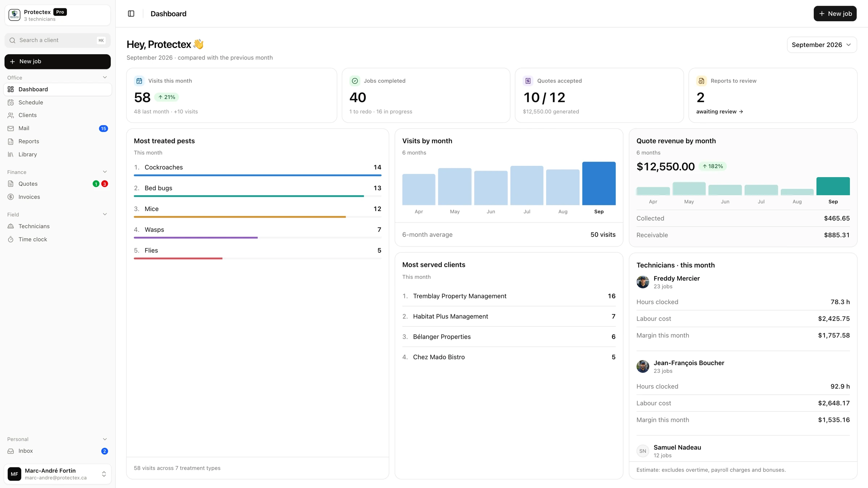Image resolution: width=868 pixels, height=488 pixels.
Task: Collapse the Field section
Action: 105,215
